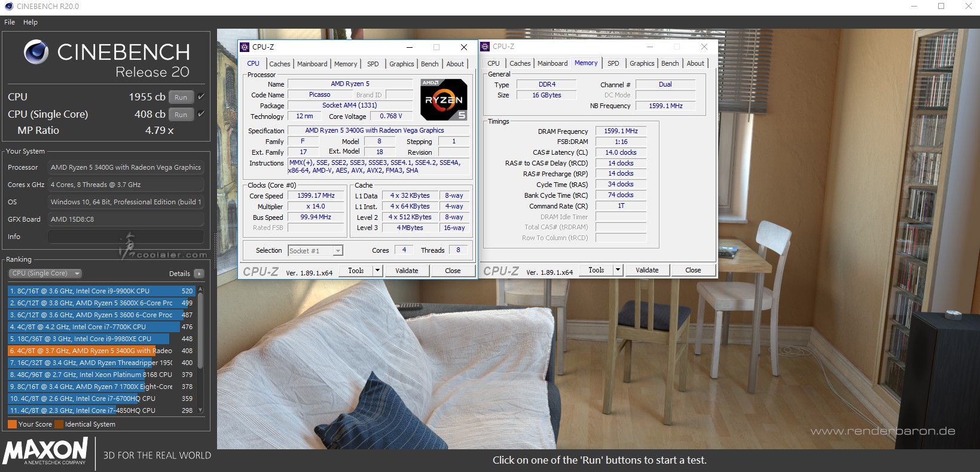
Task: Open the About tab in the right CPU-Z window
Action: (x=695, y=63)
